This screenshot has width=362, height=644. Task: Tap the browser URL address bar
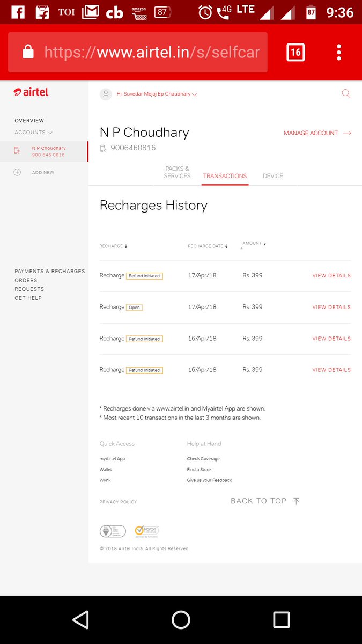[138, 52]
